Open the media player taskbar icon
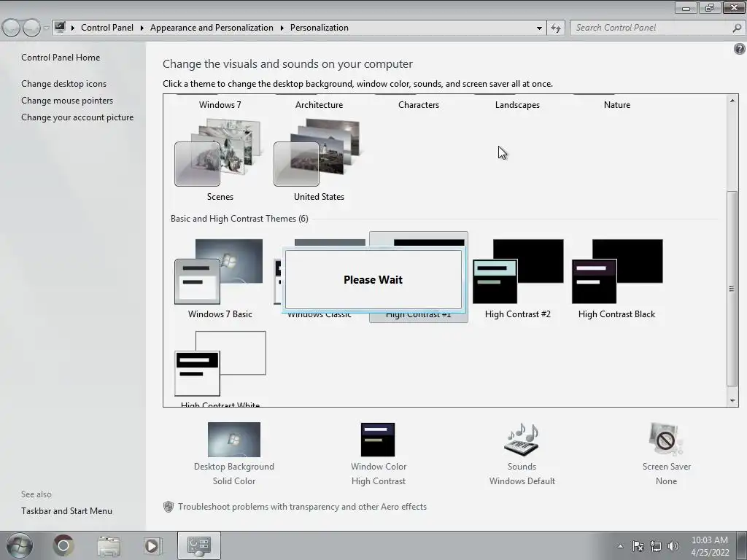Image resolution: width=747 pixels, height=560 pixels. (x=152, y=545)
